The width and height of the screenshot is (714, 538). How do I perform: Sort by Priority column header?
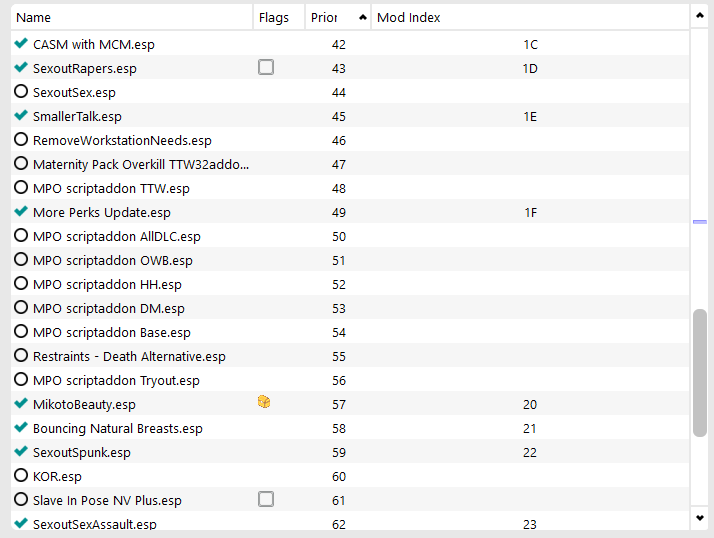[x=338, y=17]
